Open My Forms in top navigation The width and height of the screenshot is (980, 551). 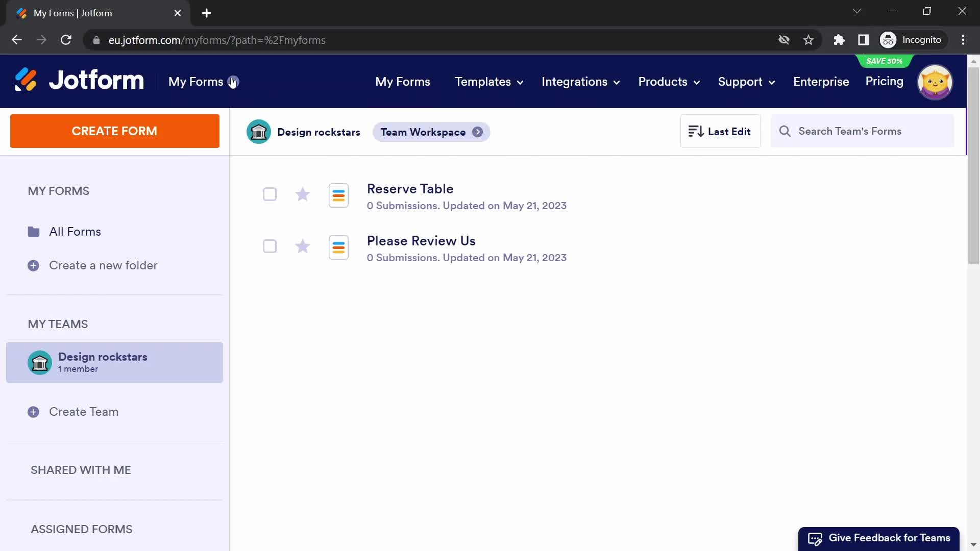402,82
